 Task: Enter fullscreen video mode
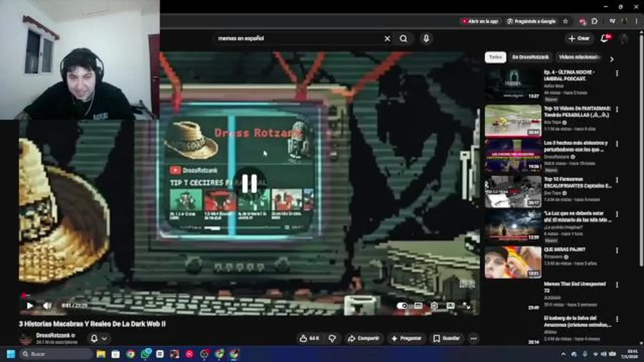coord(466,305)
